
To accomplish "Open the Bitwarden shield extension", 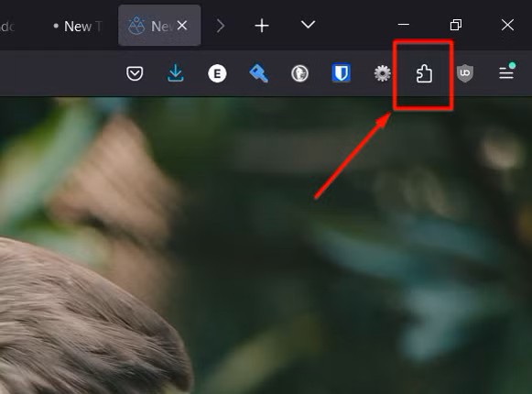I will [341, 73].
